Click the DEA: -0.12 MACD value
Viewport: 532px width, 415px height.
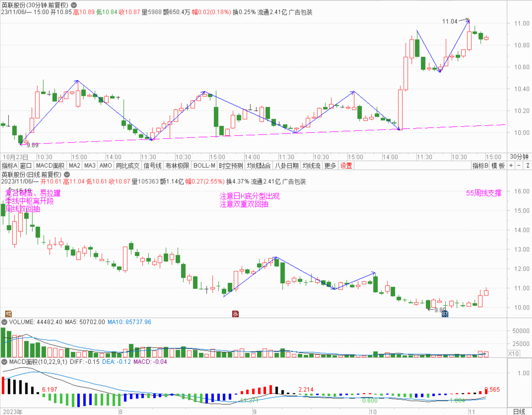point(117,362)
